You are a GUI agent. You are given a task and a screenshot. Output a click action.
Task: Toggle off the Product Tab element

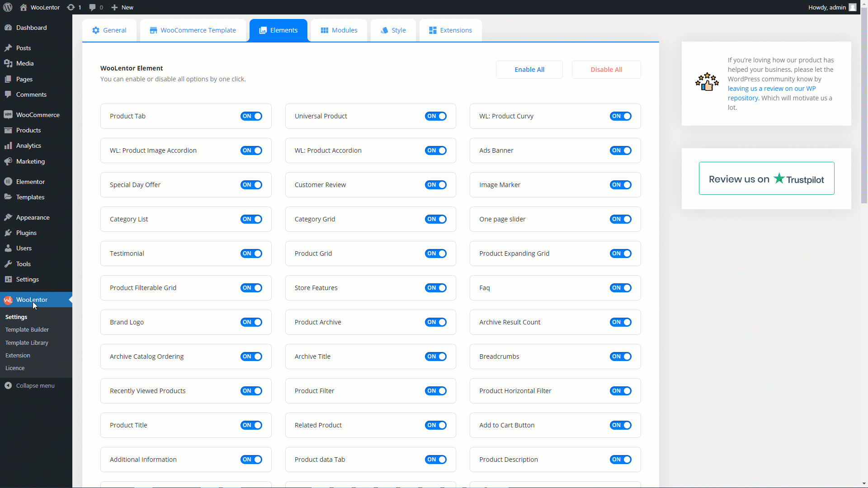pyautogui.click(x=251, y=116)
